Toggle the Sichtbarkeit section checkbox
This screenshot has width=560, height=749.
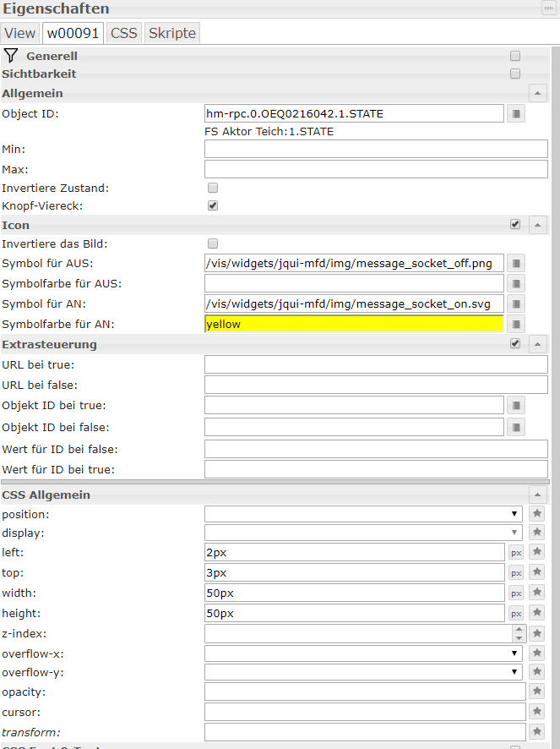[515, 74]
